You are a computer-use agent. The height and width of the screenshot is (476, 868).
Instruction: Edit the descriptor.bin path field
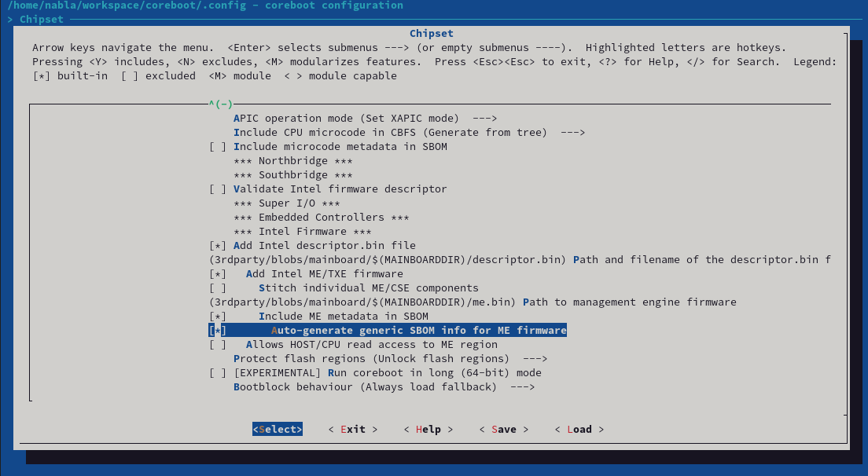pyautogui.click(x=520, y=260)
